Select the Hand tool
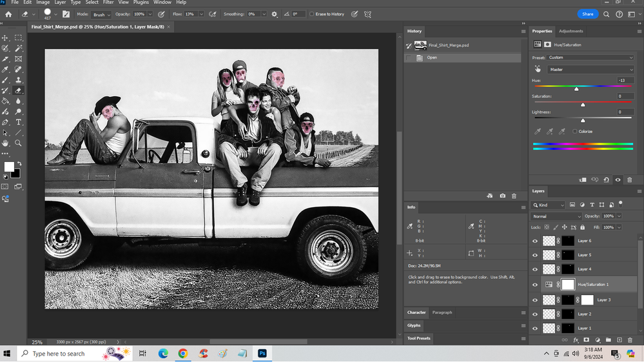Screen dimensions: 644x364 tap(6, 143)
